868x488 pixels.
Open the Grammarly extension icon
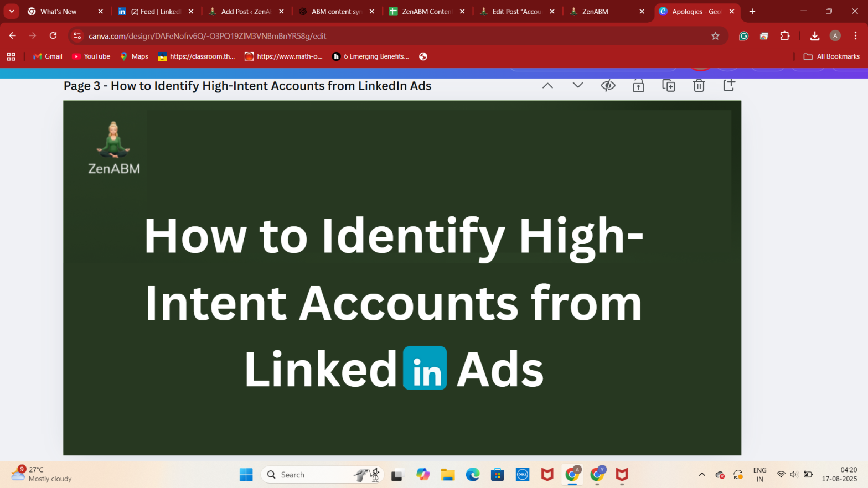[743, 35]
